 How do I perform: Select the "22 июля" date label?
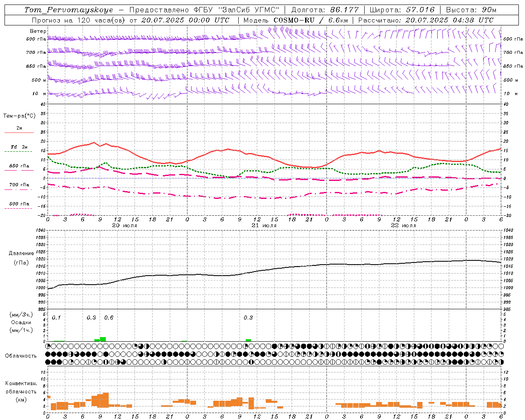(404, 226)
